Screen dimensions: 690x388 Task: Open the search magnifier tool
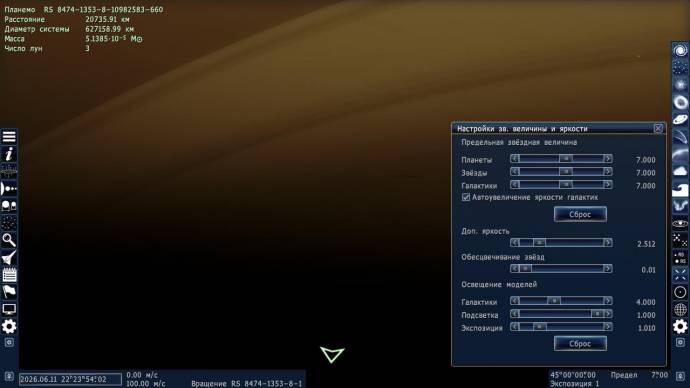[9, 240]
